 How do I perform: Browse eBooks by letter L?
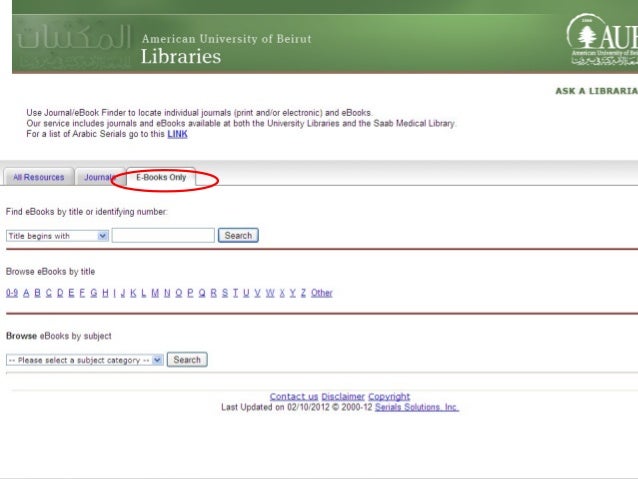(144, 293)
